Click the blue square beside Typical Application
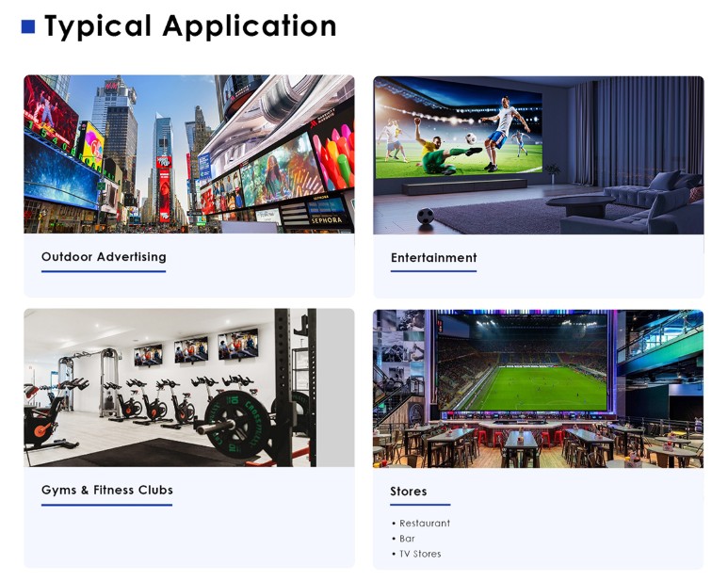This screenshot has width=728, height=581. coord(28,27)
